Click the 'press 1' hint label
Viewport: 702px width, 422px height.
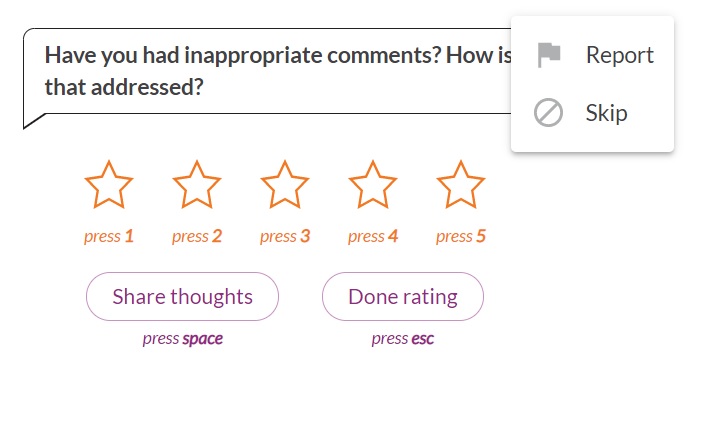tap(109, 236)
